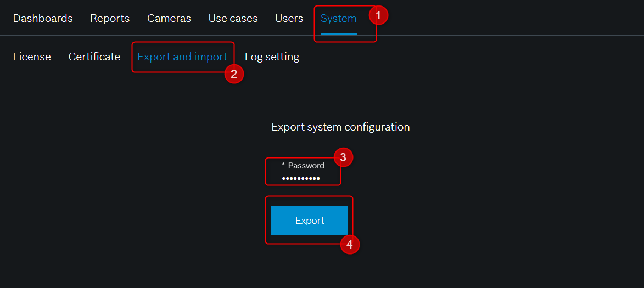Open the Log setting sub-tab

click(272, 57)
